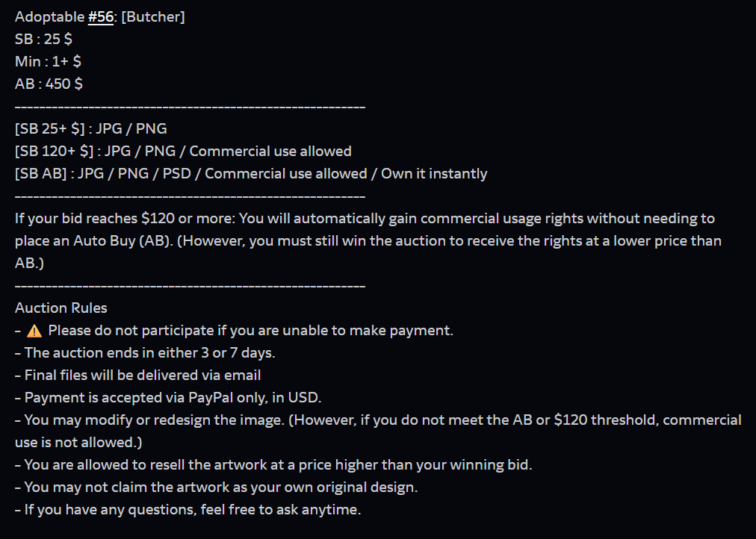Click the '[SB 120+ $]' commercial use line
Image resolution: width=756 pixels, height=539 pixels.
pyautogui.click(x=183, y=152)
